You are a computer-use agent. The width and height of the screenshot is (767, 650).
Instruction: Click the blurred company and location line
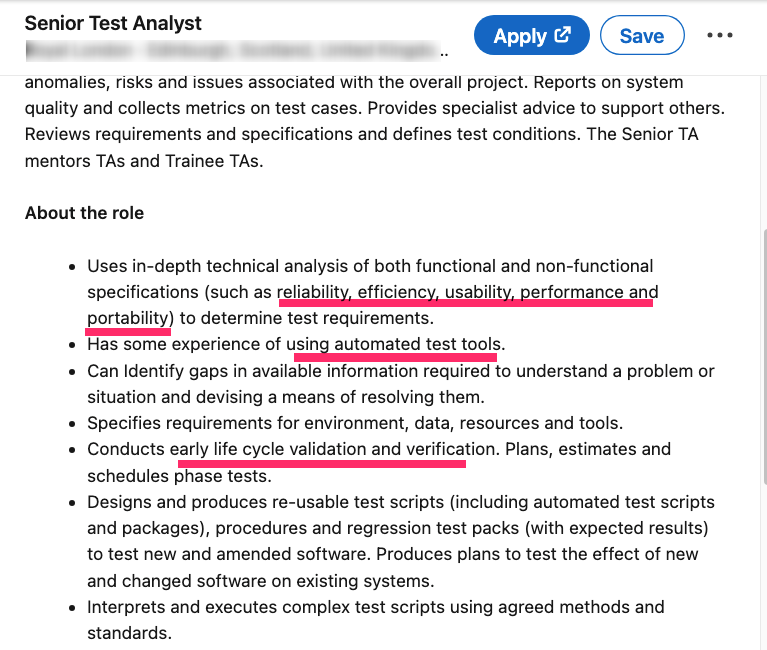pyautogui.click(x=232, y=48)
